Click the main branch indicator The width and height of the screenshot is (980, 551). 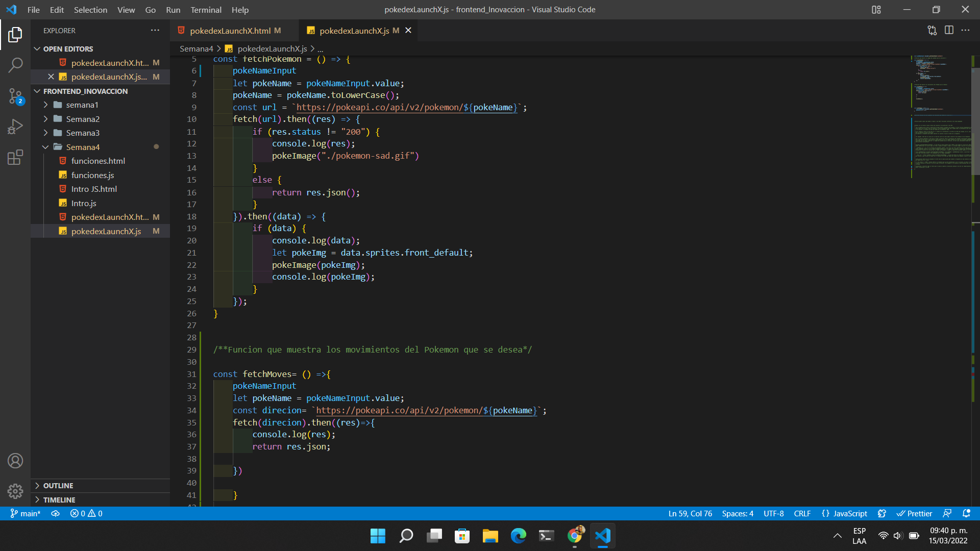point(26,513)
